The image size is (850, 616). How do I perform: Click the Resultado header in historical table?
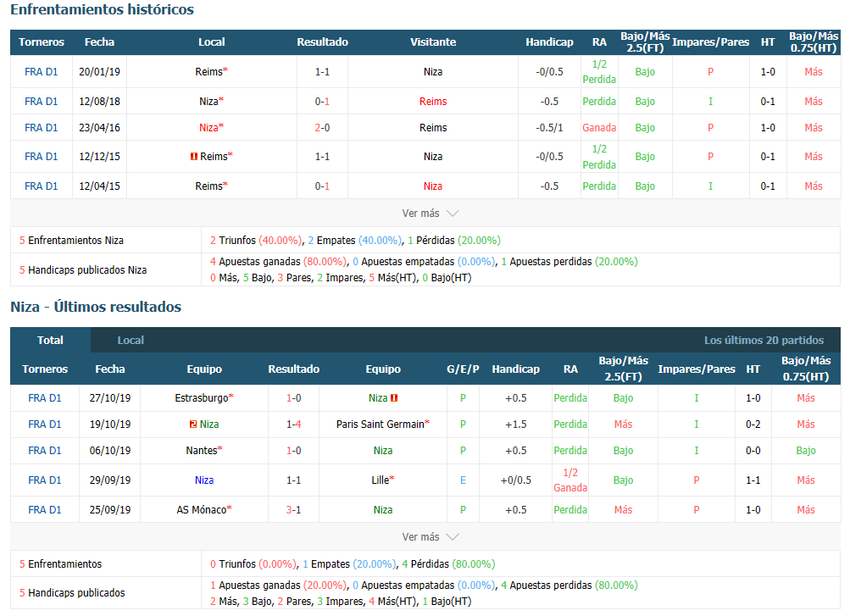pyautogui.click(x=323, y=42)
